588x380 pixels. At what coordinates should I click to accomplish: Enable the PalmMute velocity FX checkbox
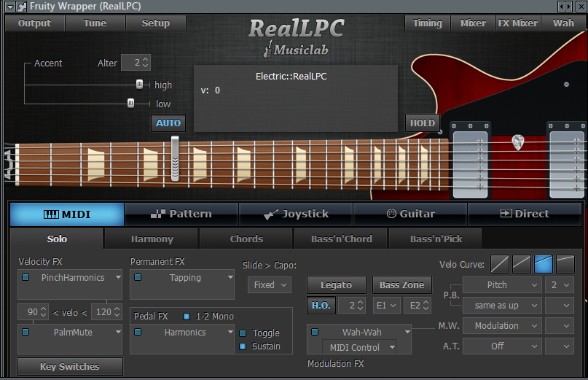26,332
